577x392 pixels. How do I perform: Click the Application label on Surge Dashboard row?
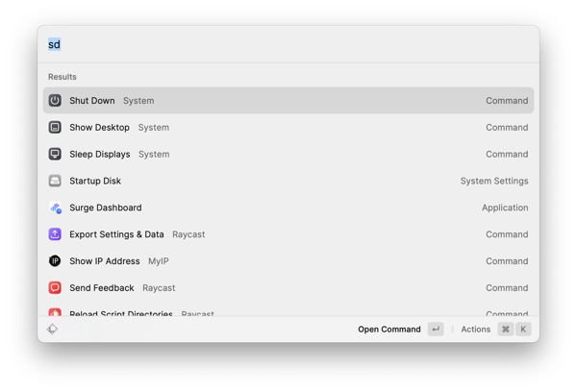[x=505, y=208]
